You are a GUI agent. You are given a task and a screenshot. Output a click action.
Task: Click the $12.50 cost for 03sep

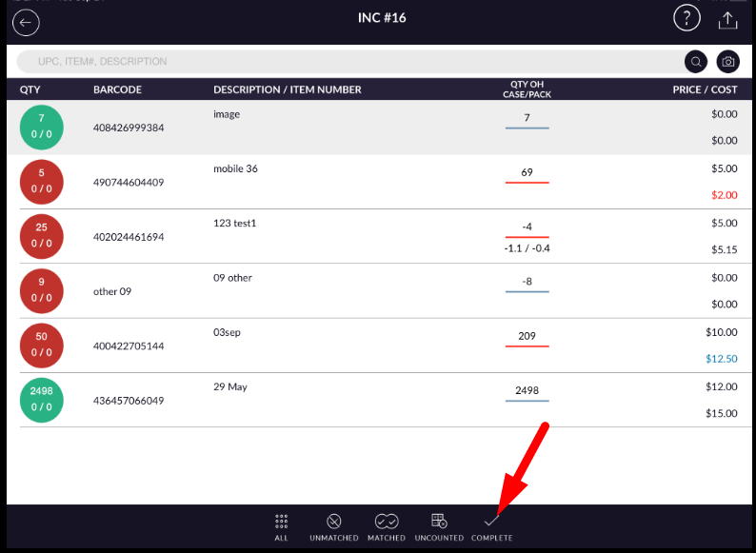point(721,359)
